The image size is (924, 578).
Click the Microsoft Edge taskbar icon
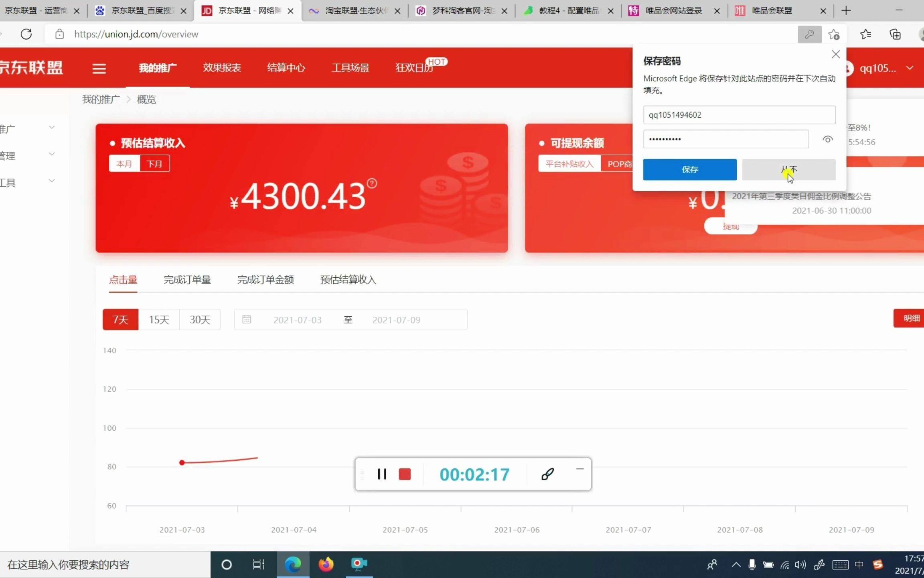click(293, 564)
